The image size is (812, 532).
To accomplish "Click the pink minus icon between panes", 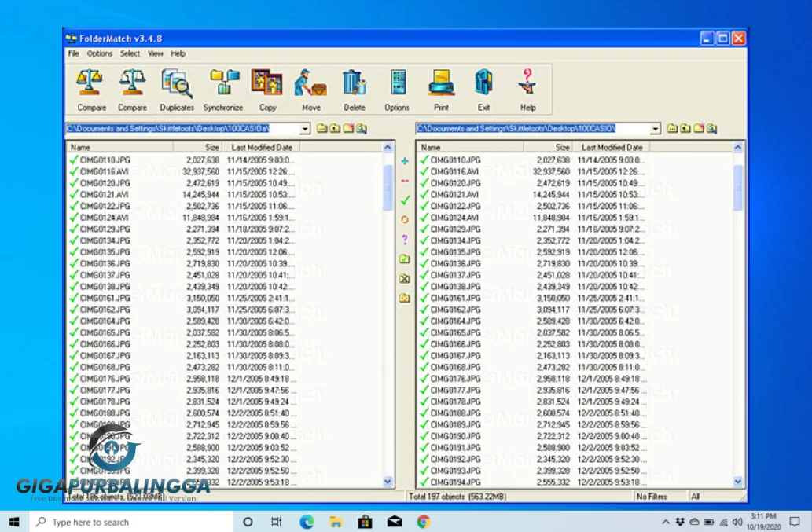I will pyautogui.click(x=405, y=181).
